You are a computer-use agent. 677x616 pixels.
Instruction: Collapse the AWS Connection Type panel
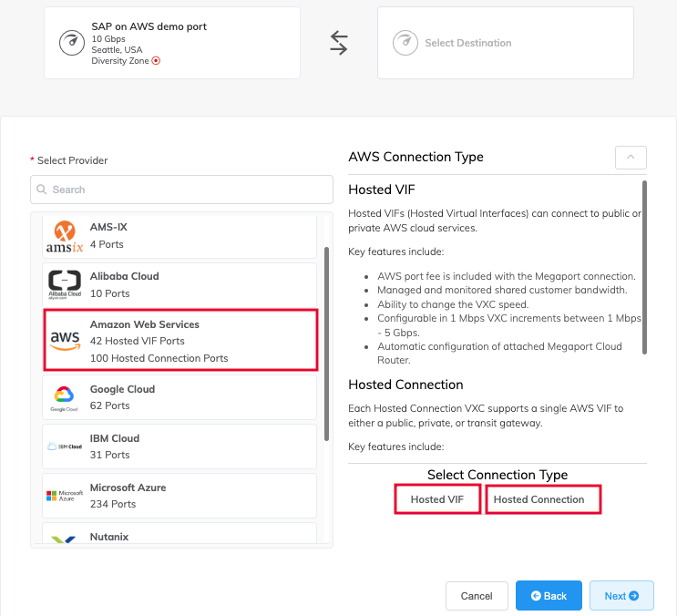pos(631,157)
